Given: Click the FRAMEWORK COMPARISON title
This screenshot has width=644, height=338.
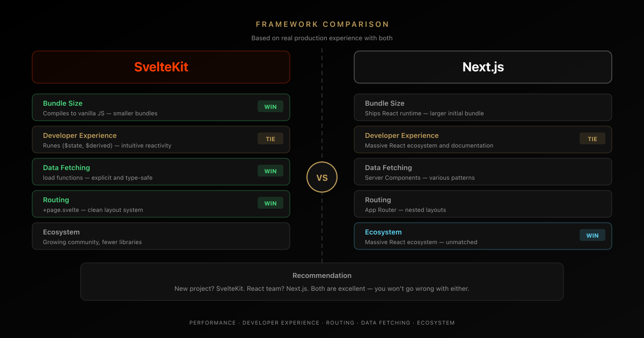Looking at the screenshot, I should point(322,24).
